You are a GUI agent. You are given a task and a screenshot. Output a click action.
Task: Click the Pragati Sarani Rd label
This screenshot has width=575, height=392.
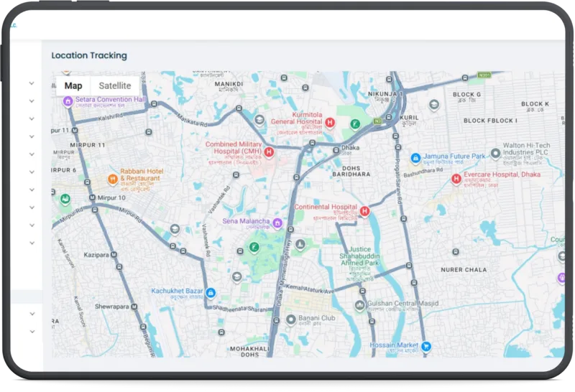(398, 182)
